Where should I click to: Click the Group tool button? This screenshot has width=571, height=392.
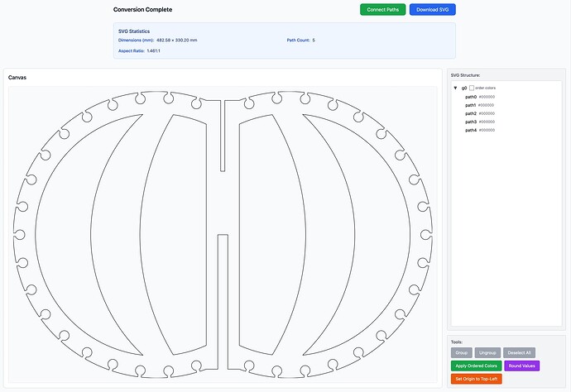(462, 352)
